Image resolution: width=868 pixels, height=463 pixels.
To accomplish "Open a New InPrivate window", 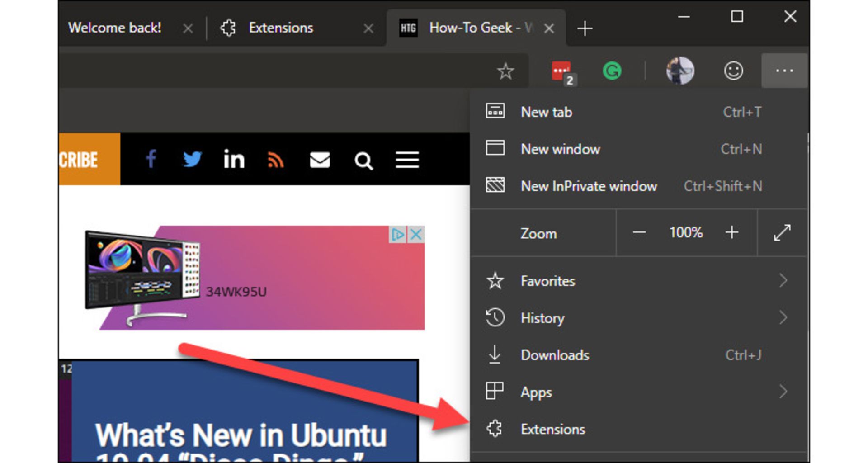I will click(638, 186).
